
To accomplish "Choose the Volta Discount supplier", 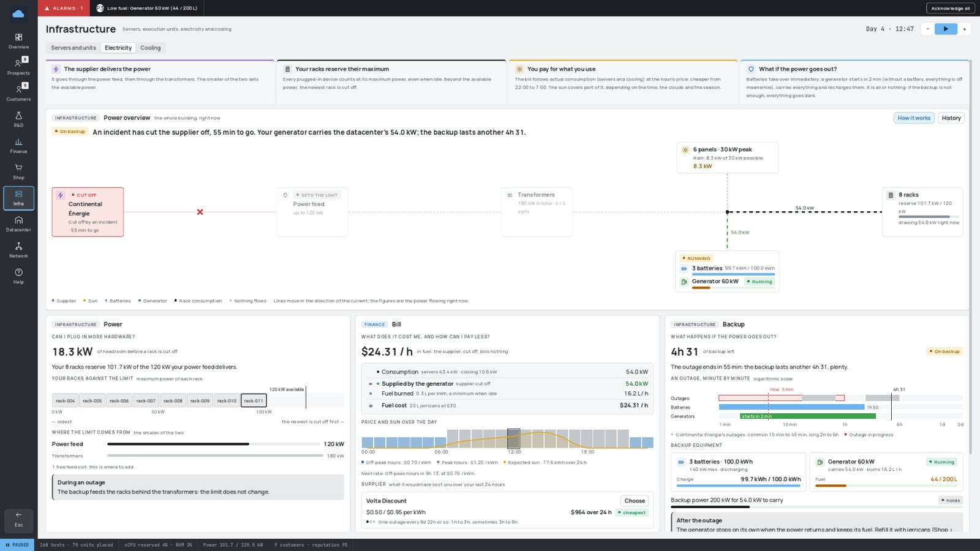I will pyautogui.click(x=635, y=501).
